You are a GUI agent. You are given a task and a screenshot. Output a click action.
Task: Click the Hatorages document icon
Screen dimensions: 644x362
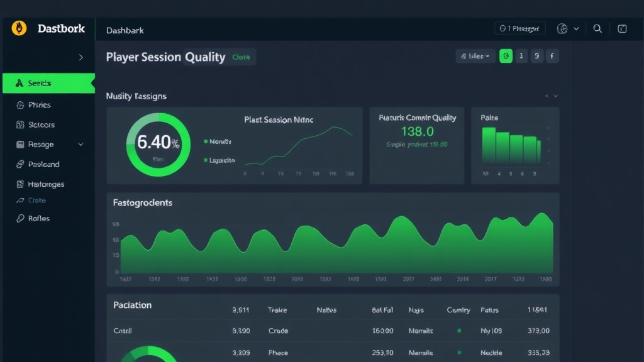click(x=20, y=184)
